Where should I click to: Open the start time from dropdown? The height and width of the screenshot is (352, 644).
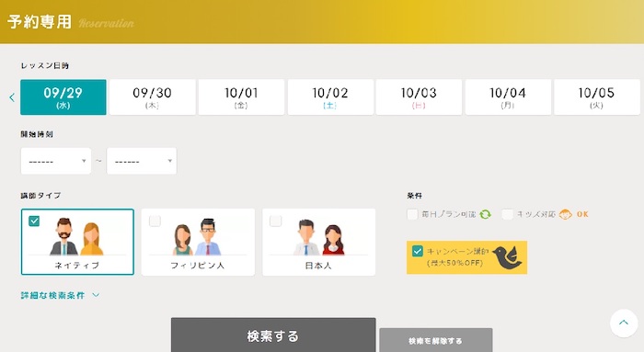(x=56, y=161)
